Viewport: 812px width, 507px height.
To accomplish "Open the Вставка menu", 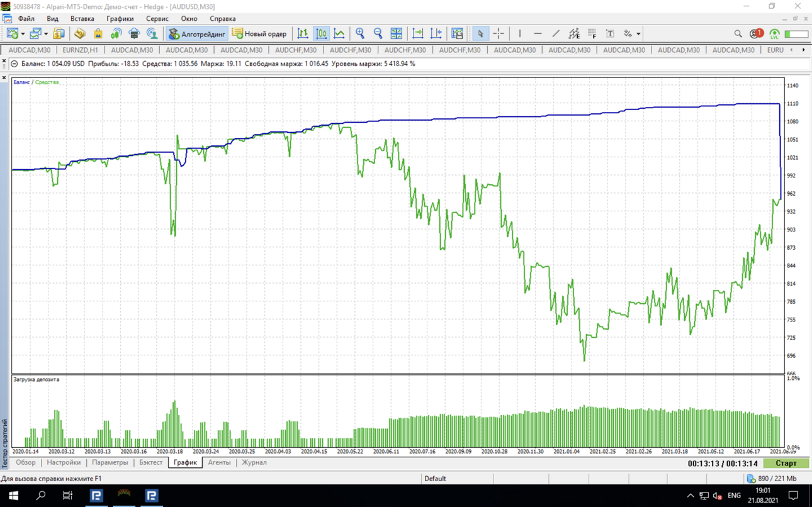I will coord(82,19).
